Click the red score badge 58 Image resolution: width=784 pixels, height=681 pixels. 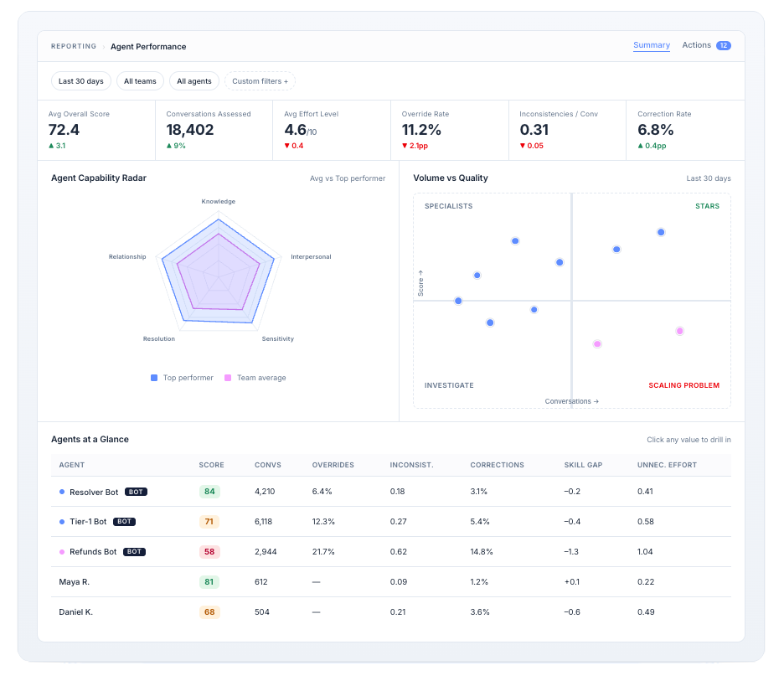(x=209, y=552)
